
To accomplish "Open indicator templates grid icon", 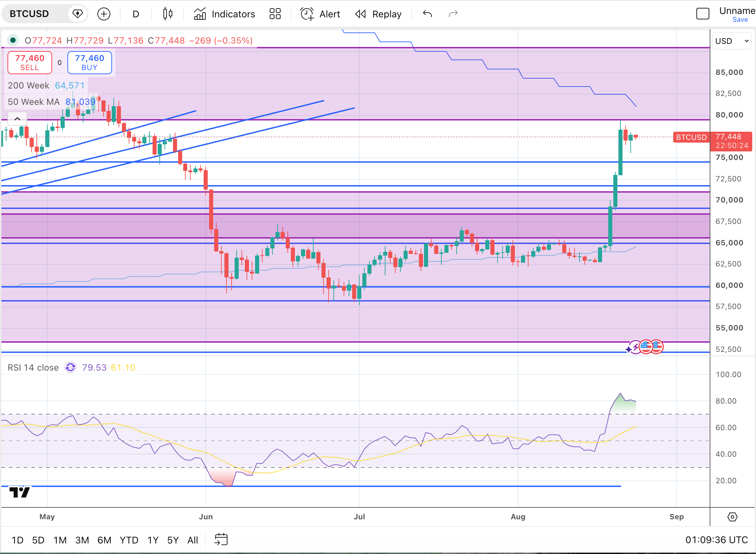I will point(275,14).
